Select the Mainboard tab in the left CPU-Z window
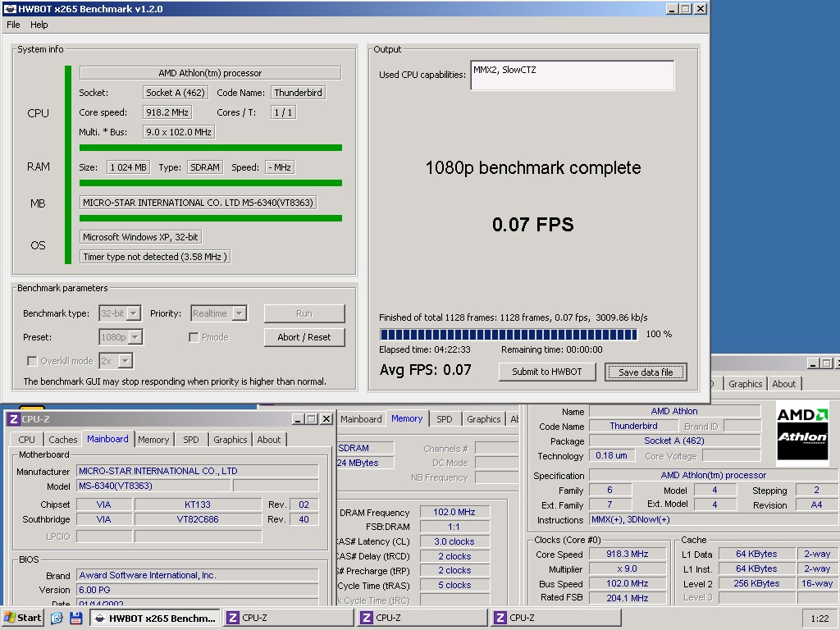 tap(107, 439)
